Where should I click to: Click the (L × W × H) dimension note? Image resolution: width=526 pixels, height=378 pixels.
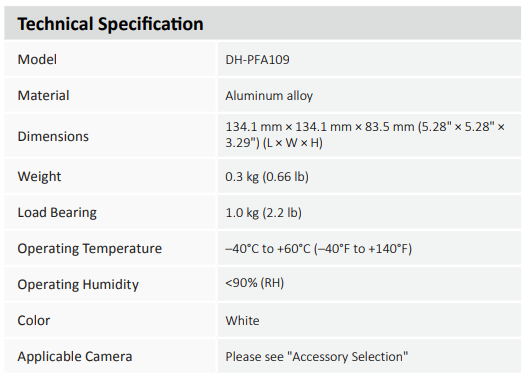293,143
